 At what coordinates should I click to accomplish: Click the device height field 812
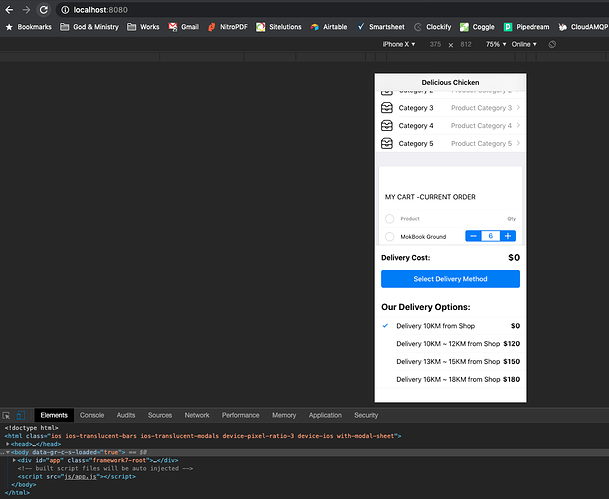click(466, 44)
